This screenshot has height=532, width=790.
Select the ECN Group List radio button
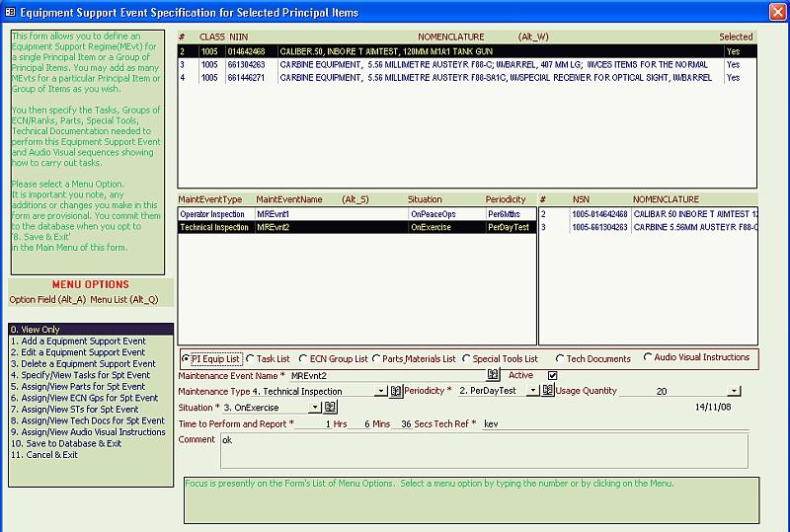[x=302, y=359]
